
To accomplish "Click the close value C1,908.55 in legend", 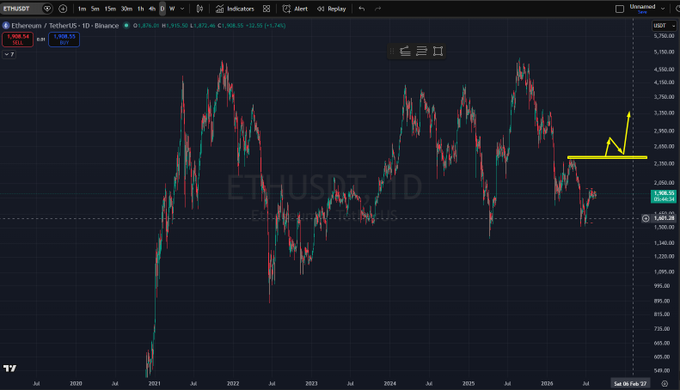I will [231, 26].
